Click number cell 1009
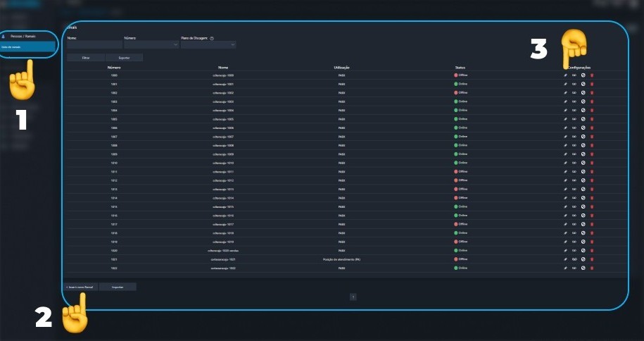 114,154
